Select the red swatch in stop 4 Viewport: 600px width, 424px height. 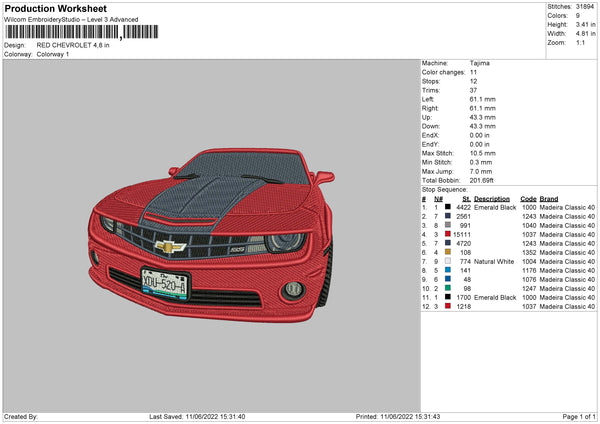[447, 233]
